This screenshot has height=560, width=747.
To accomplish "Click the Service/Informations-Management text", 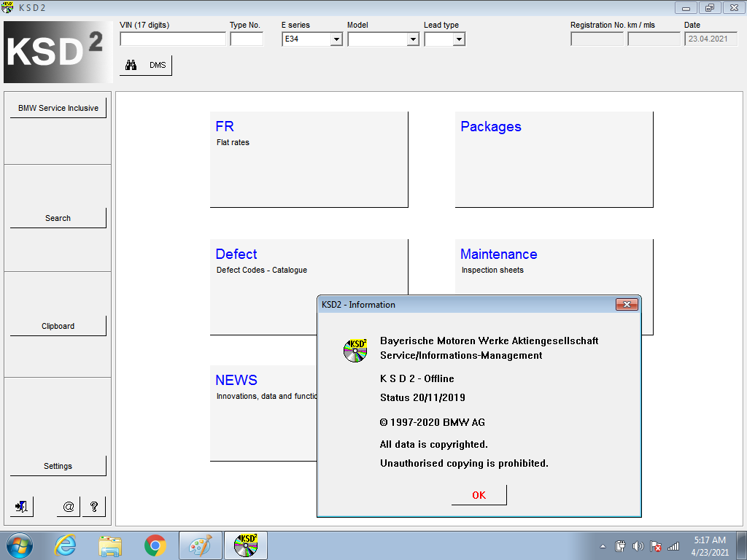I will point(461,356).
